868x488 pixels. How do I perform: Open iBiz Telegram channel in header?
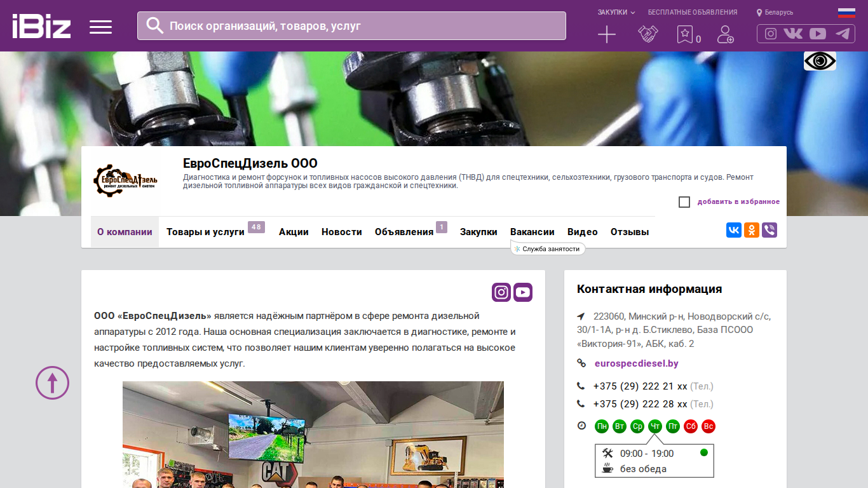click(843, 34)
